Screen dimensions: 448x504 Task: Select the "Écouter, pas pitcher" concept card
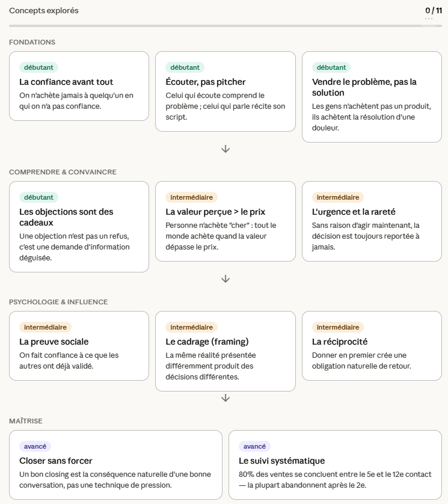tap(226, 91)
